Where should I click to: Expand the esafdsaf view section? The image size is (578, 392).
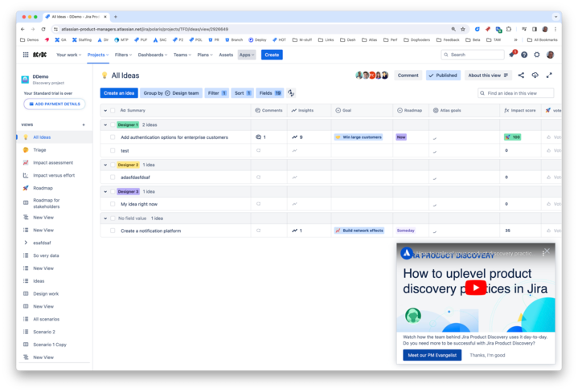[x=26, y=243]
